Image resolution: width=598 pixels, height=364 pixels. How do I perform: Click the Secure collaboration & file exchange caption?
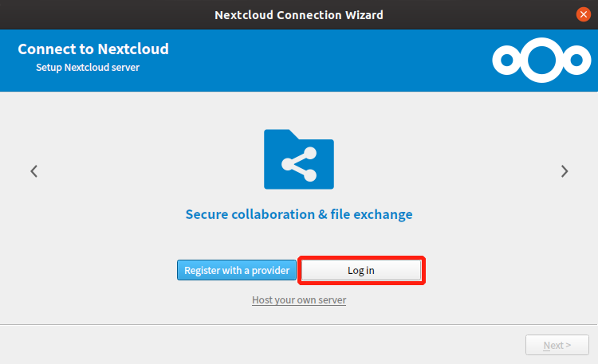(299, 214)
